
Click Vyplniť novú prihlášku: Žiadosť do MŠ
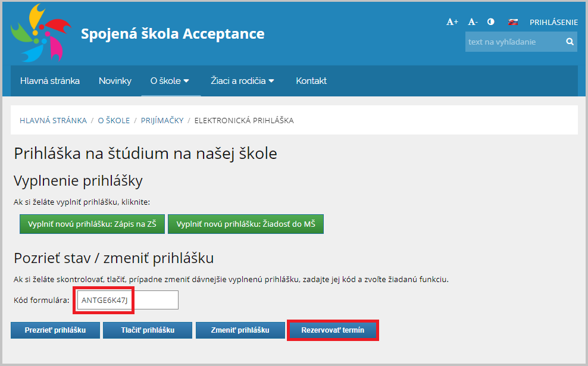click(246, 224)
